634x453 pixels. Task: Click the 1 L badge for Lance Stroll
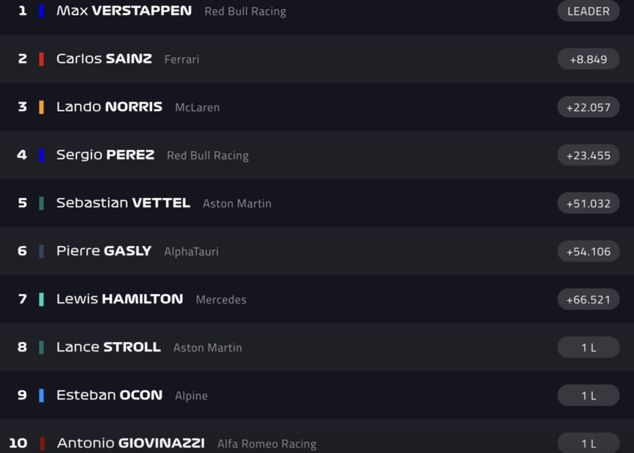point(588,347)
